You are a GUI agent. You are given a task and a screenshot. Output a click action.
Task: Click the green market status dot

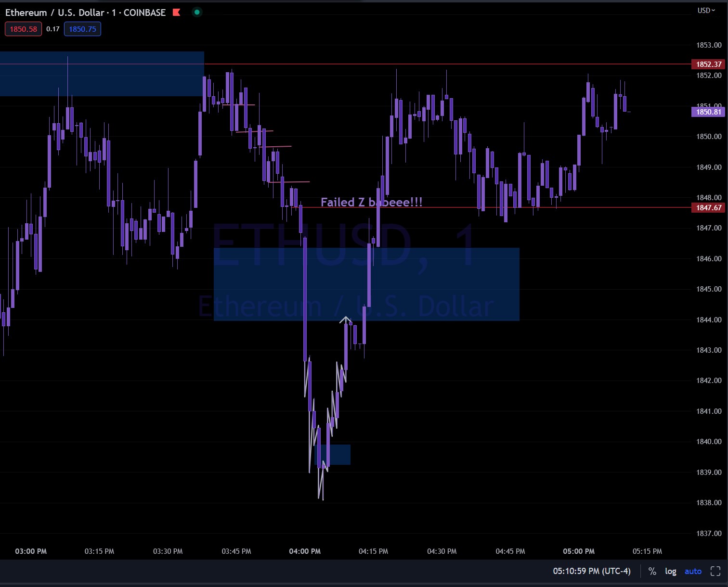[197, 13]
